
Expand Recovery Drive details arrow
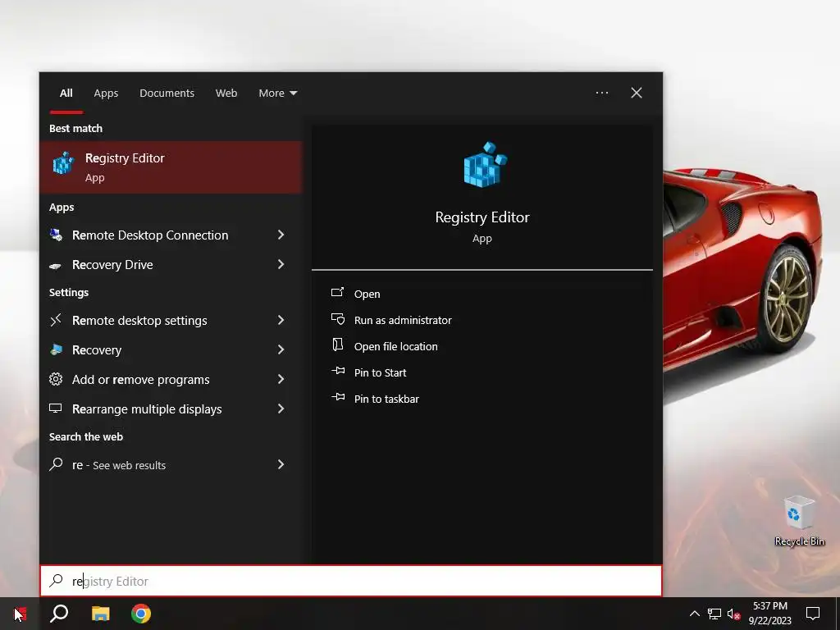281,264
